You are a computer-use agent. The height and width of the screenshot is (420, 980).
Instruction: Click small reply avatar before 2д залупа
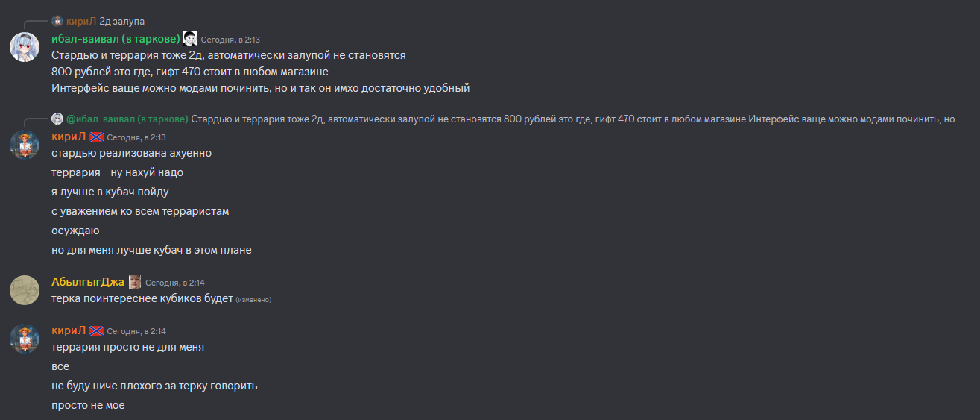[x=57, y=21]
